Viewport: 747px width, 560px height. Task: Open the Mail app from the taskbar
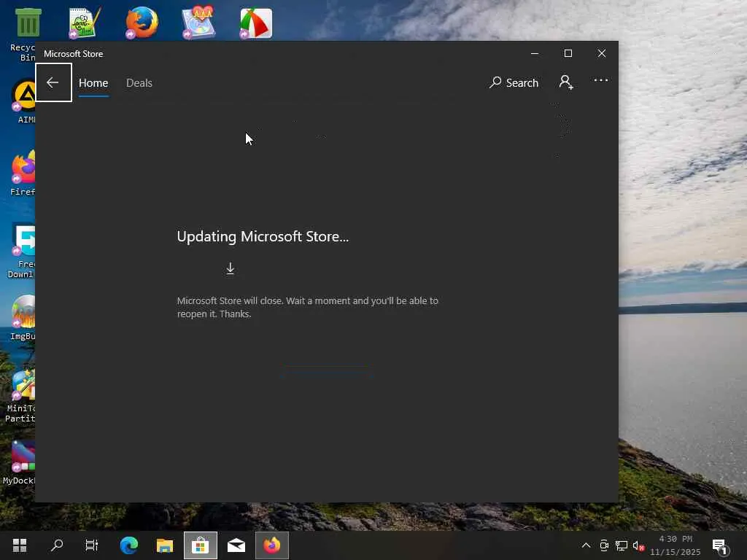[236, 545]
